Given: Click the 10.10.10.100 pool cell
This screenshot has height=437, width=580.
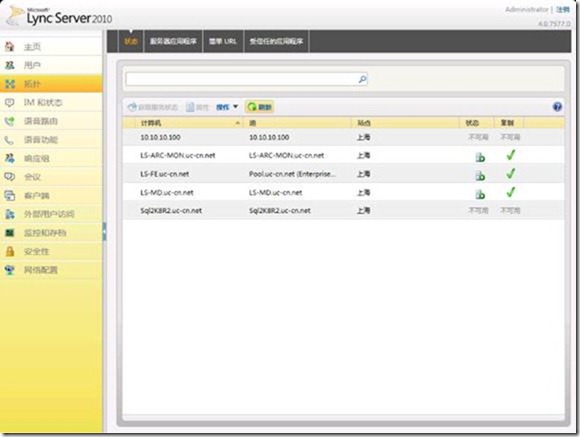Looking at the screenshot, I should click(269, 137).
